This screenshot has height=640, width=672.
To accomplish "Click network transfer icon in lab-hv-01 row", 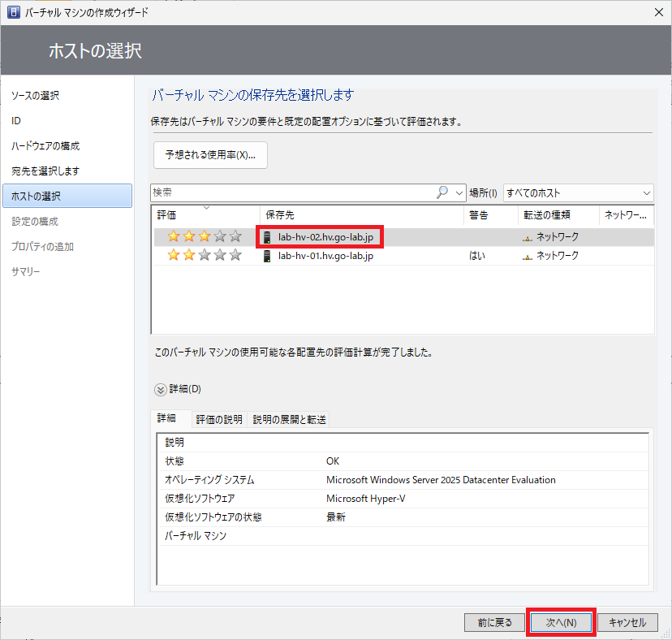I will (528, 257).
